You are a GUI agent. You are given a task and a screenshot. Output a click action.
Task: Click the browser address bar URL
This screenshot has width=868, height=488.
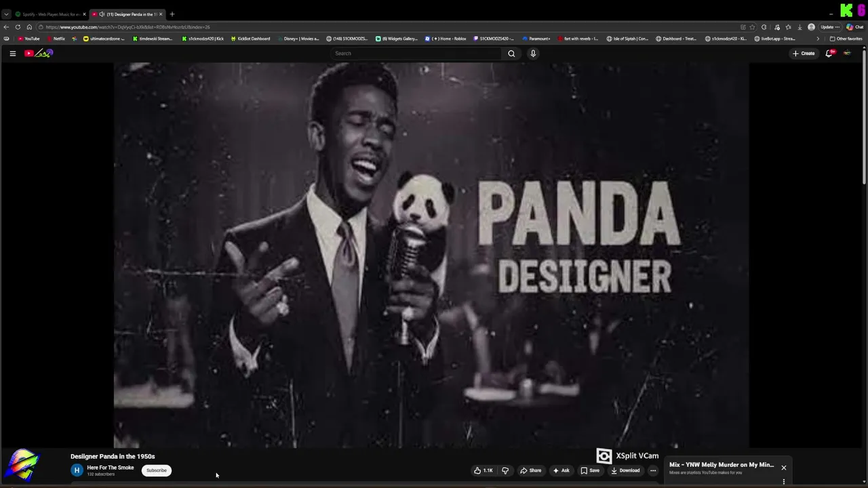point(127,27)
